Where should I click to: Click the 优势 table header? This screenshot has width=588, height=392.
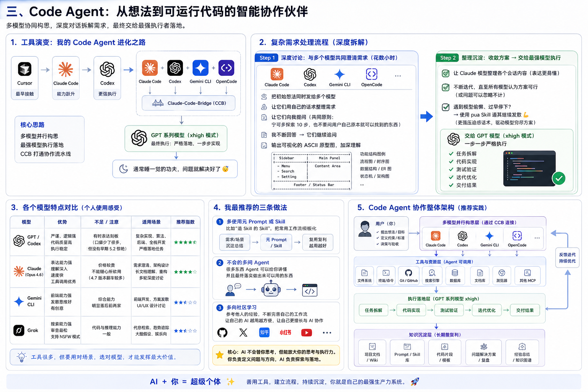coord(62,222)
